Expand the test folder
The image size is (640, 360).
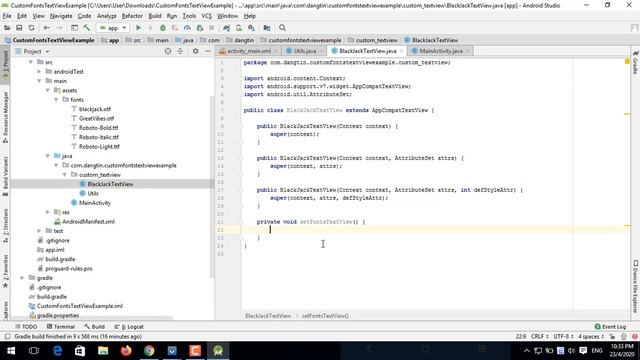pos(39,231)
